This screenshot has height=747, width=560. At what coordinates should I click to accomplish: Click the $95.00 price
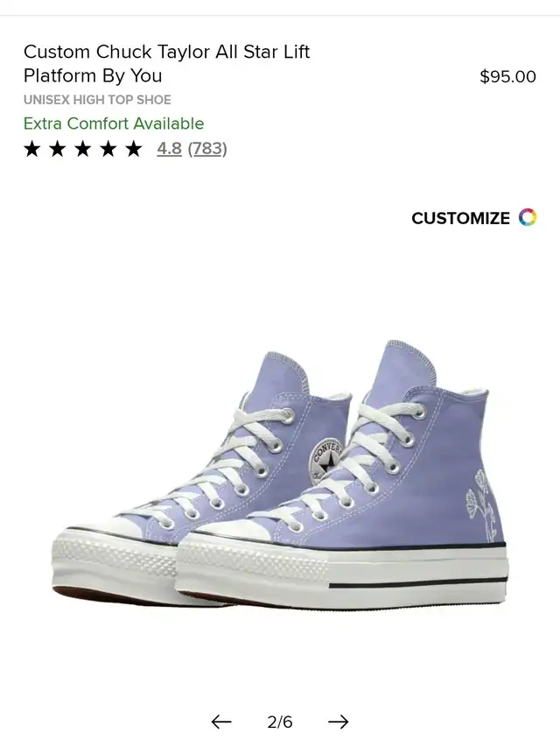[507, 76]
